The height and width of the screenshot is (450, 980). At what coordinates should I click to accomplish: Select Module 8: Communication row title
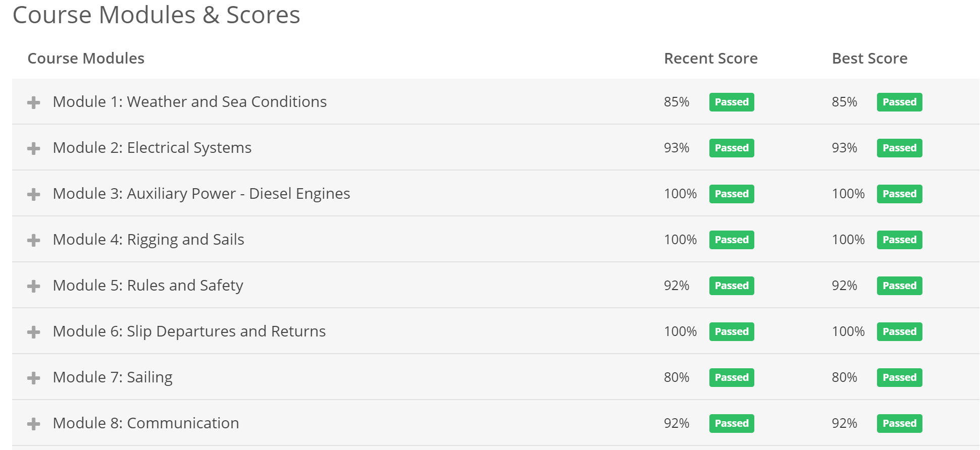point(146,423)
